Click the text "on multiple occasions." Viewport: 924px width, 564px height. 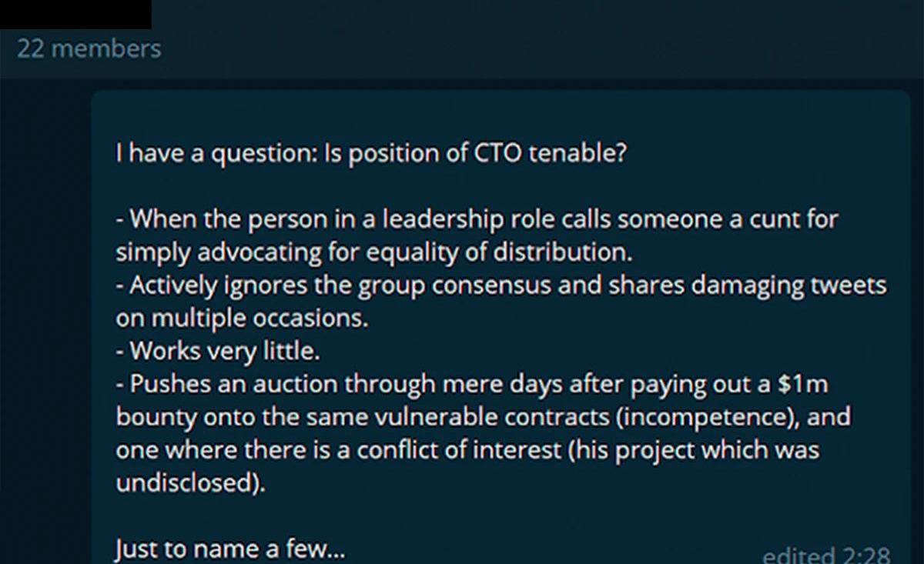coord(242,318)
